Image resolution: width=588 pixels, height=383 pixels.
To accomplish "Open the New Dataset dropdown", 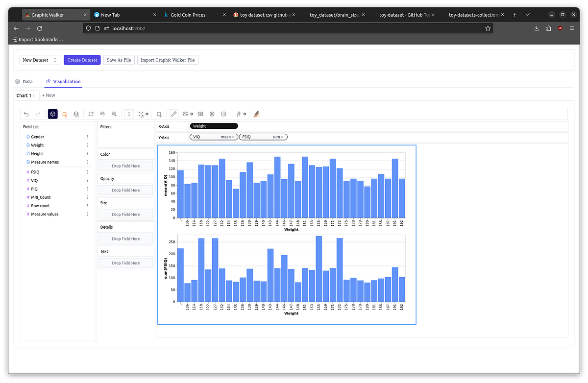I will coord(40,60).
